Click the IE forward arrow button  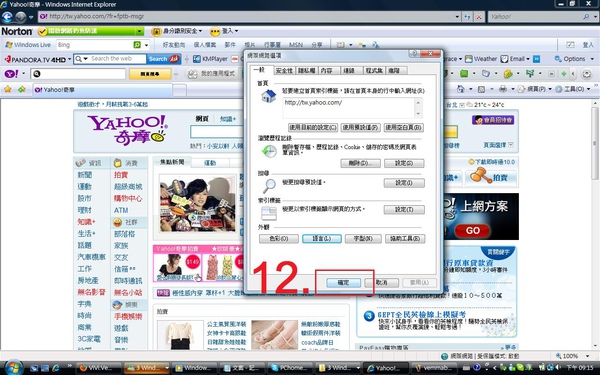coord(21,17)
